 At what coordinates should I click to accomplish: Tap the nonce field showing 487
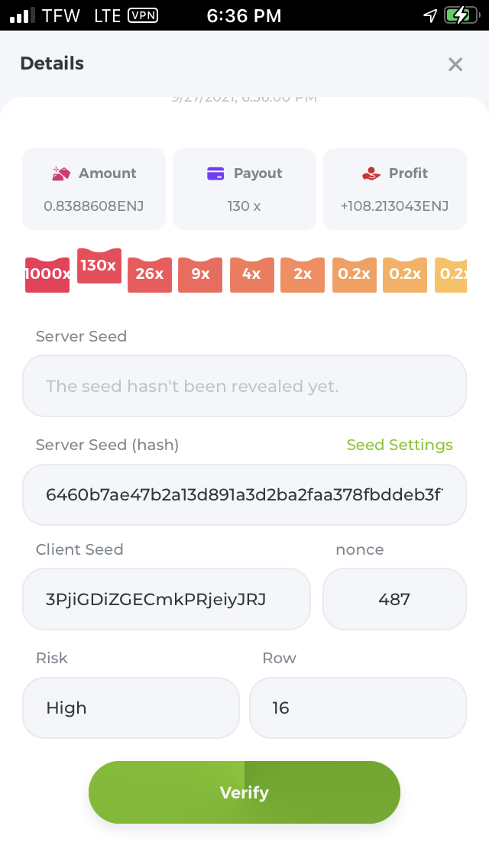click(x=394, y=599)
